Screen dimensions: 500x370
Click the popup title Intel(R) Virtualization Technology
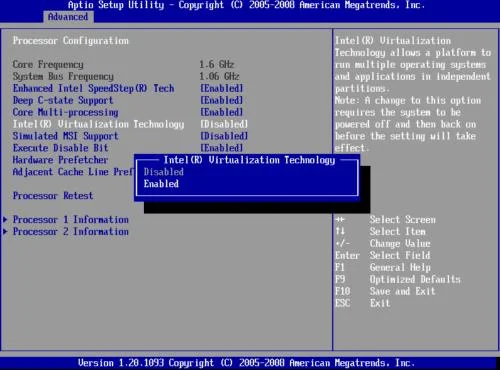(x=249, y=160)
